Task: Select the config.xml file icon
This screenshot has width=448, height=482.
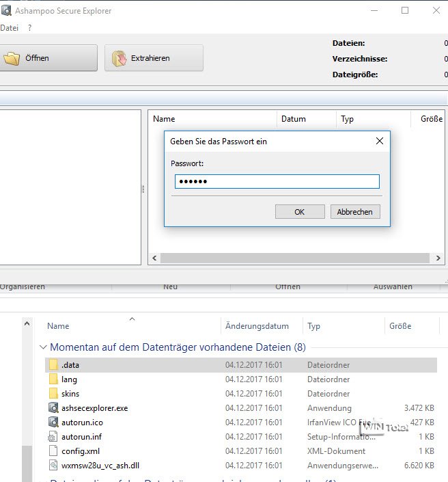Action: click(53, 451)
